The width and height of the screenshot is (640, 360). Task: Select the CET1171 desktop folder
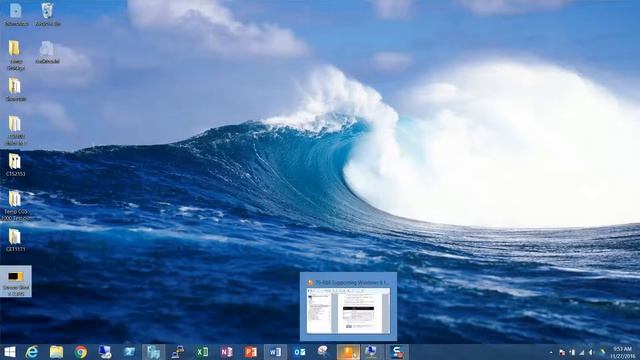coord(16,240)
